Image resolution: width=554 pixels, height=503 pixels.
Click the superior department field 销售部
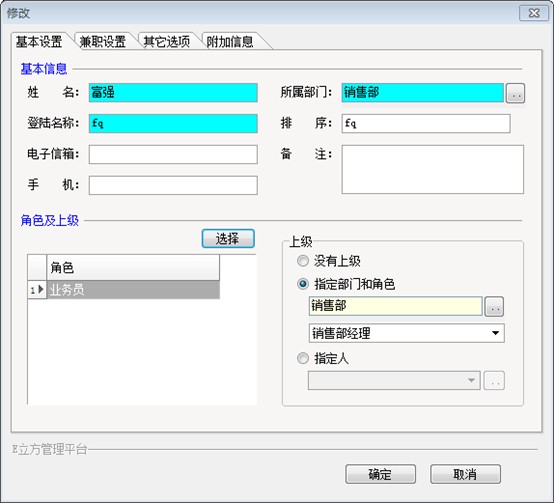point(395,306)
